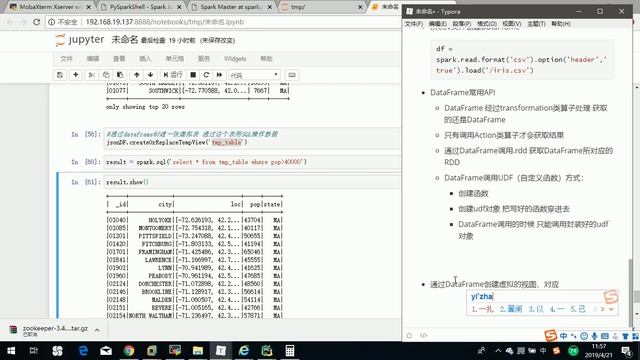Screen dimensions: 640x360
Task: Open Typora 段落(P) menu
Action: (x=462, y=24)
